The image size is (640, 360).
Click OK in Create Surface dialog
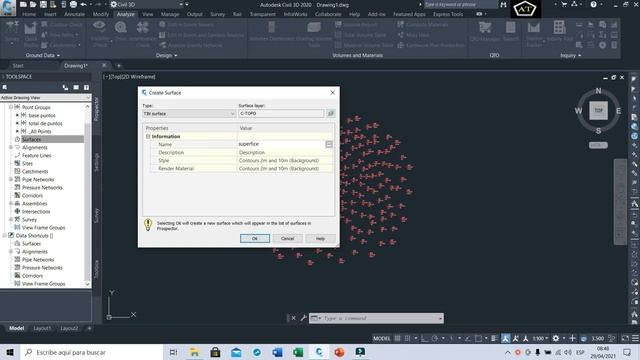(x=255, y=238)
